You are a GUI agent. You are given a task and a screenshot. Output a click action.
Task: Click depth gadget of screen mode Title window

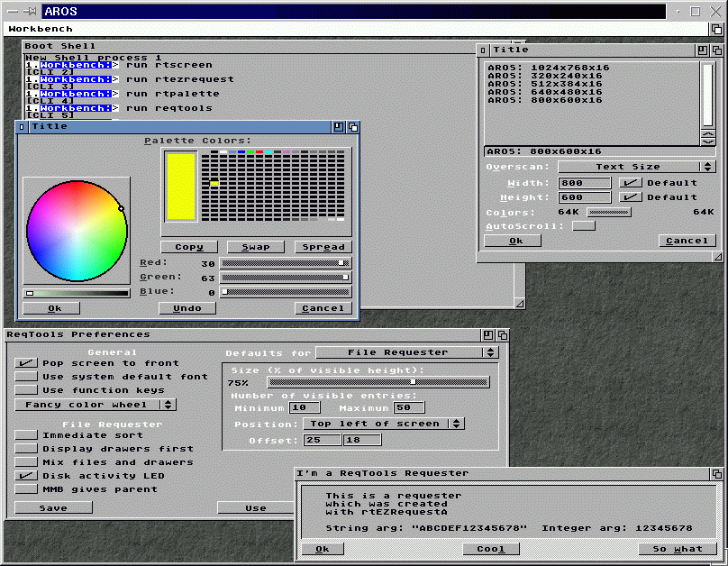pyautogui.click(x=717, y=50)
